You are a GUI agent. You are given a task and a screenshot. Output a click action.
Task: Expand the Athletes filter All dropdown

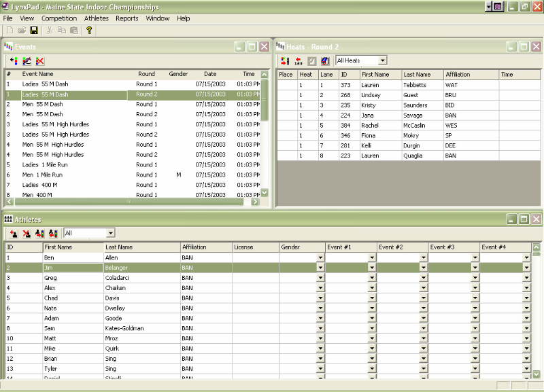click(109, 233)
